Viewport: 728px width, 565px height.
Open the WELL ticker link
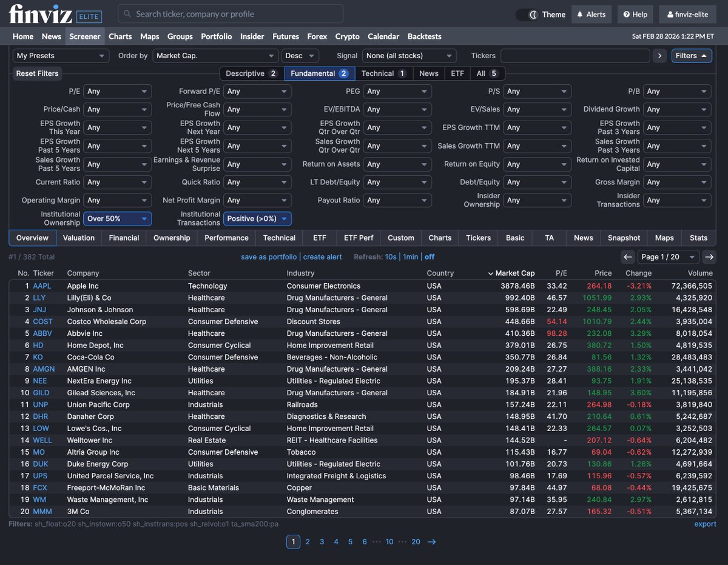tap(42, 441)
